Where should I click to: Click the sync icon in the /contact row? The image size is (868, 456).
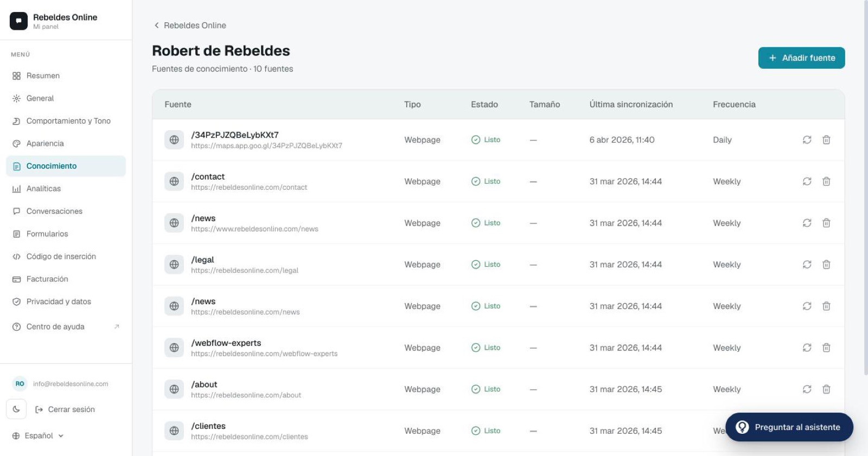coord(807,181)
